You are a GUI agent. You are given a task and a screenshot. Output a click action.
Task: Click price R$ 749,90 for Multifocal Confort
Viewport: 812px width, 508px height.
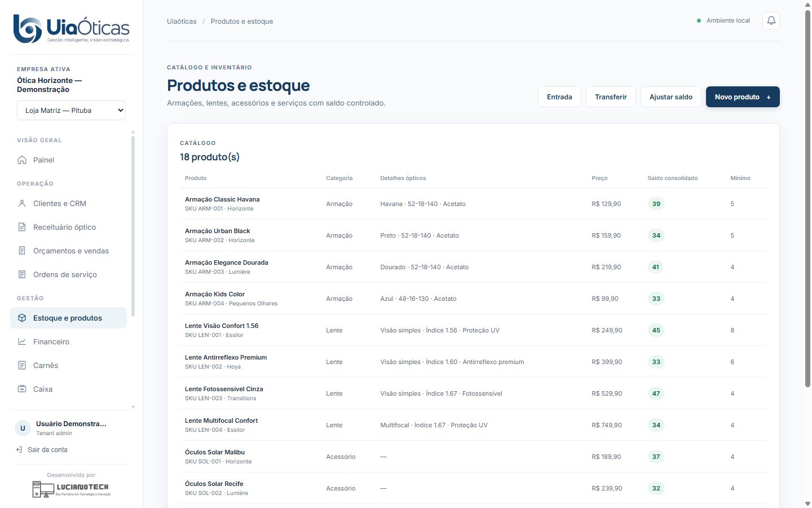(x=607, y=425)
